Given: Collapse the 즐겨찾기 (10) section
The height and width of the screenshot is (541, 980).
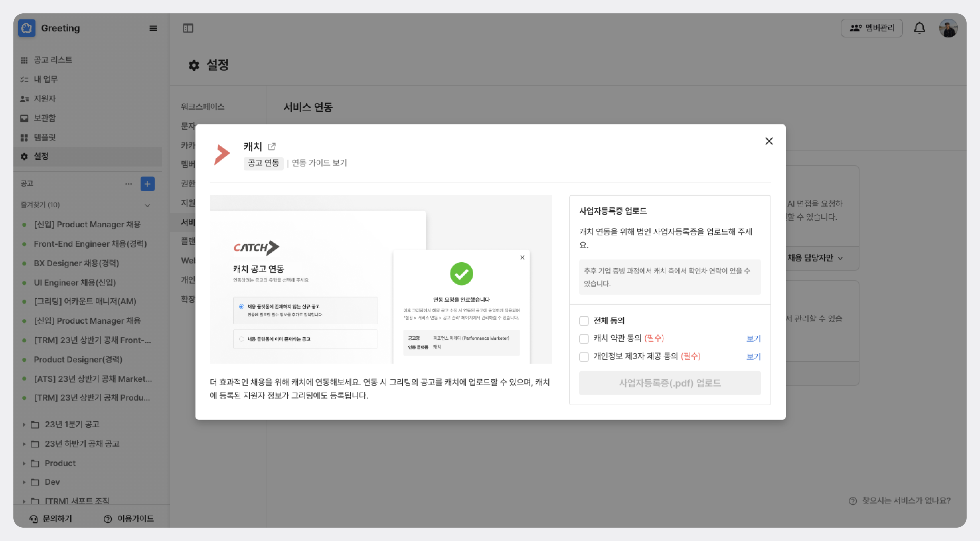Looking at the screenshot, I should coord(147,205).
